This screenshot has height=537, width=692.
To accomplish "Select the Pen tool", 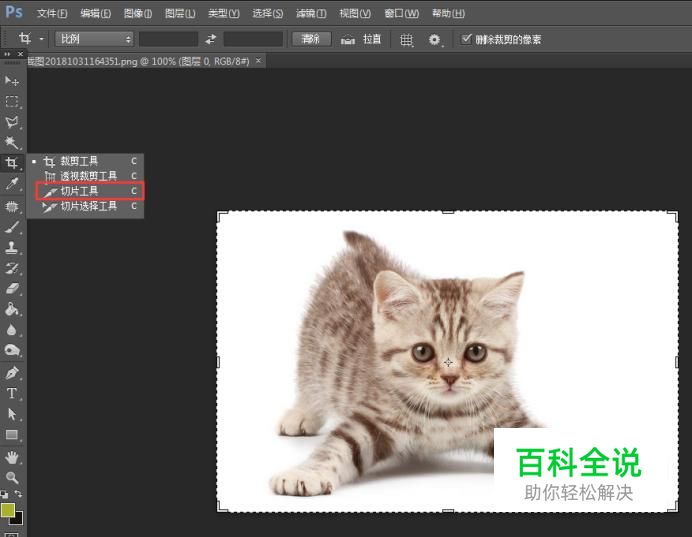I will (x=12, y=372).
